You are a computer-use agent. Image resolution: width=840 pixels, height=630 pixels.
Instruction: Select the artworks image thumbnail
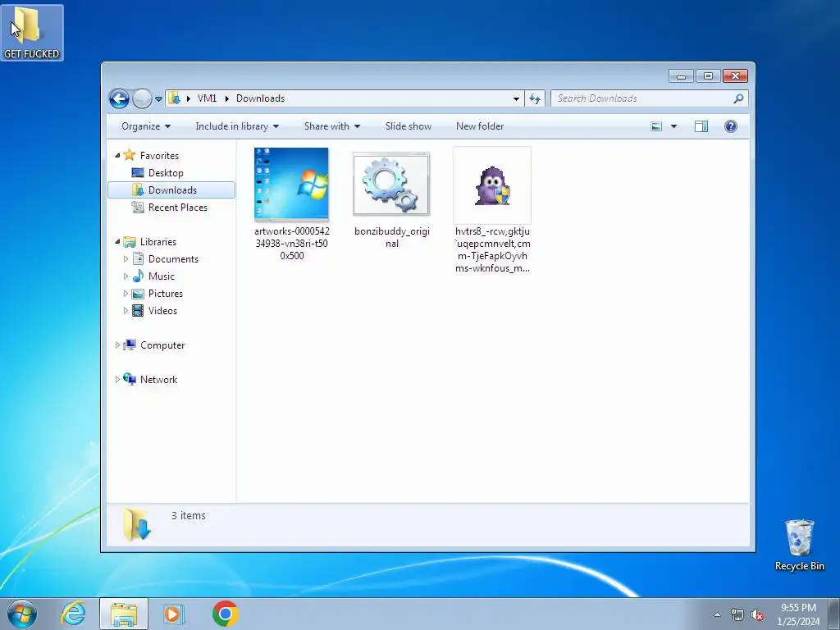click(x=291, y=185)
